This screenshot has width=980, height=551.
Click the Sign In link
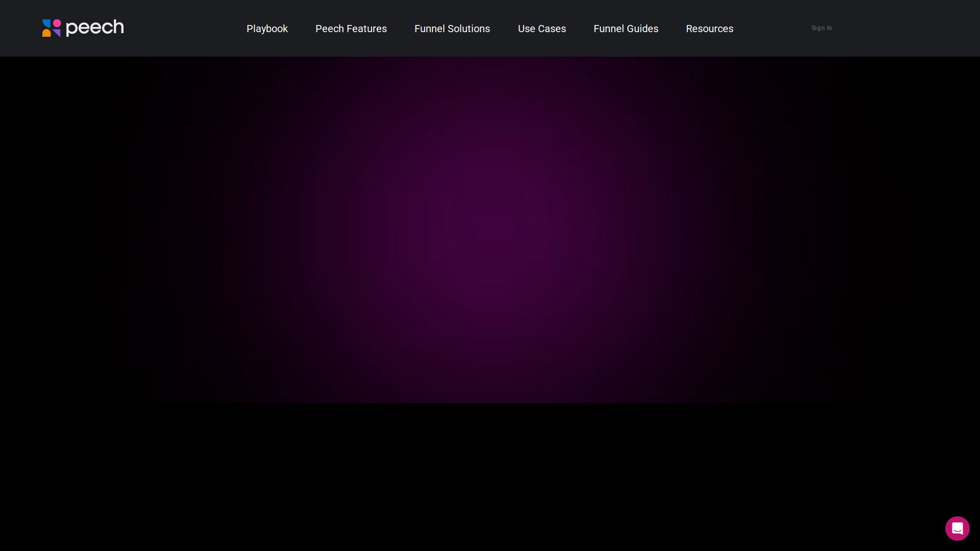point(821,28)
